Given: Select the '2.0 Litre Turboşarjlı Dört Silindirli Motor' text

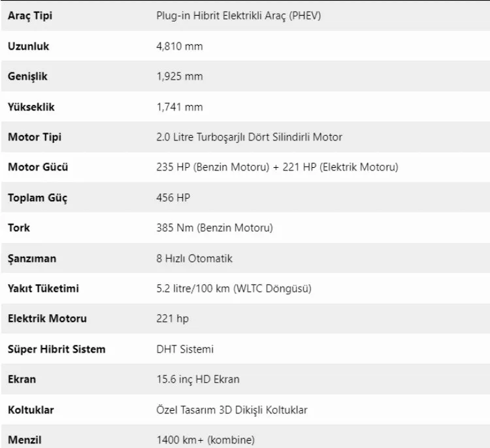Looking at the screenshot, I should (245, 137).
